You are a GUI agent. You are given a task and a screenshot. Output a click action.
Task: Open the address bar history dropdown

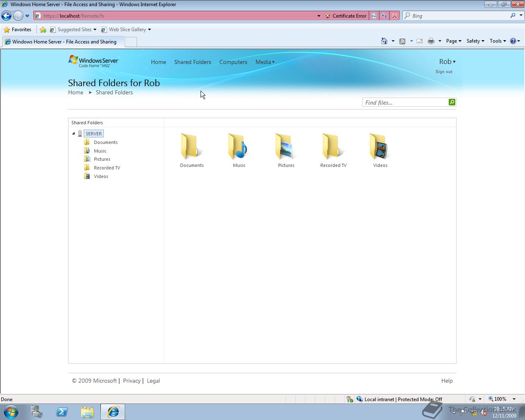tap(319, 16)
